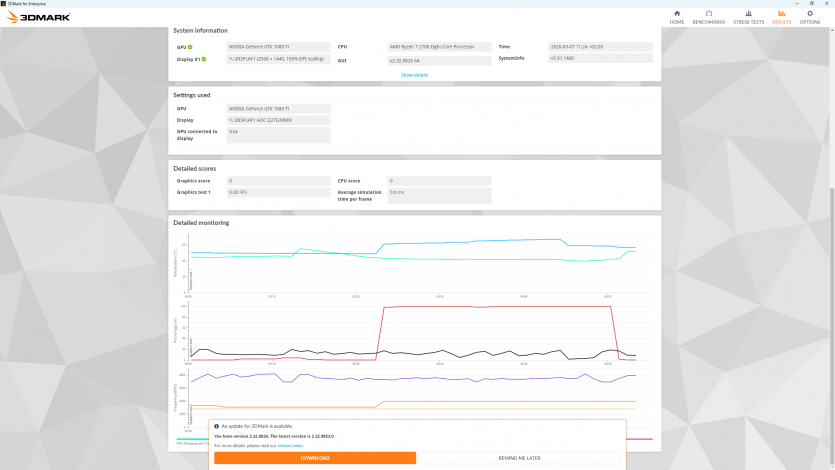Click the Stress Tests bar-chart icon
The height and width of the screenshot is (470, 835).
(750, 13)
